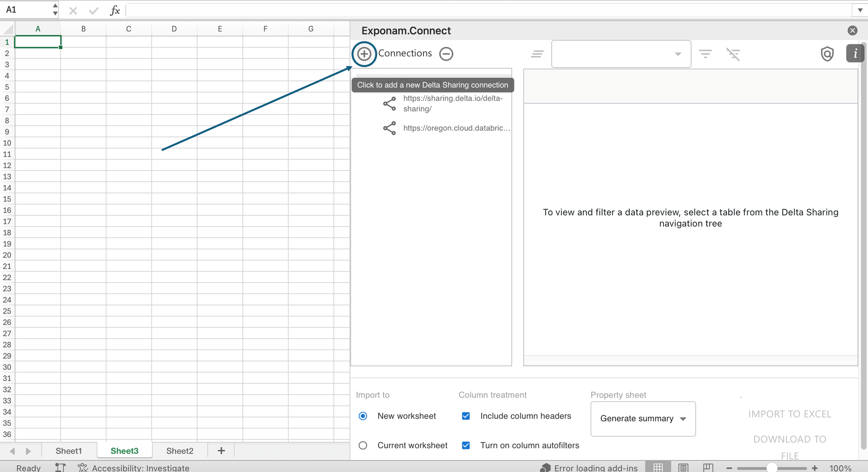Select the New worksheet radio button
This screenshot has height=472, width=868.
click(363, 416)
